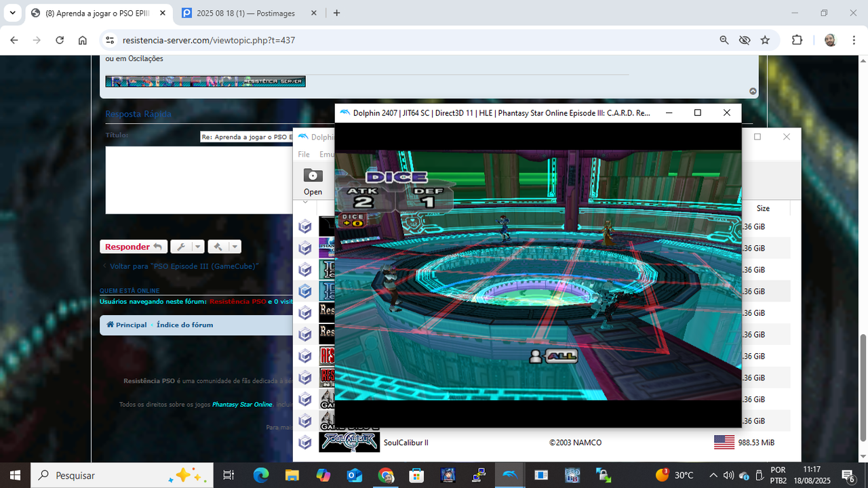Click the SoulCalibur II title text

[x=406, y=443]
